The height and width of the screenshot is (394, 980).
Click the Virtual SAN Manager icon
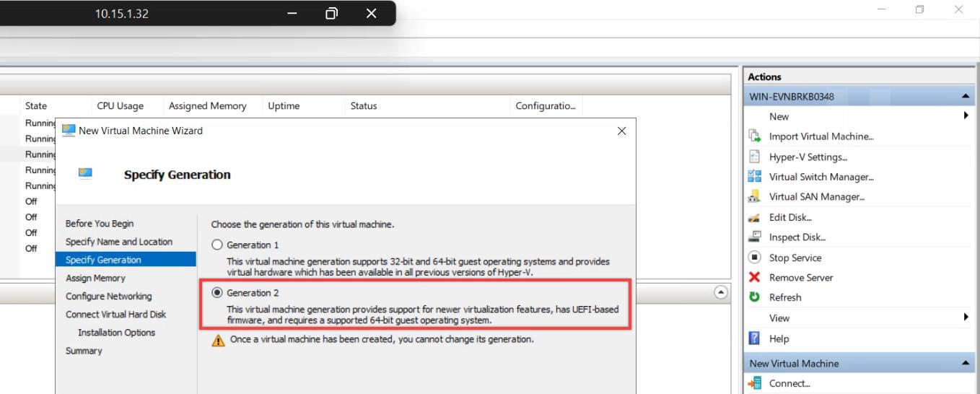(755, 196)
